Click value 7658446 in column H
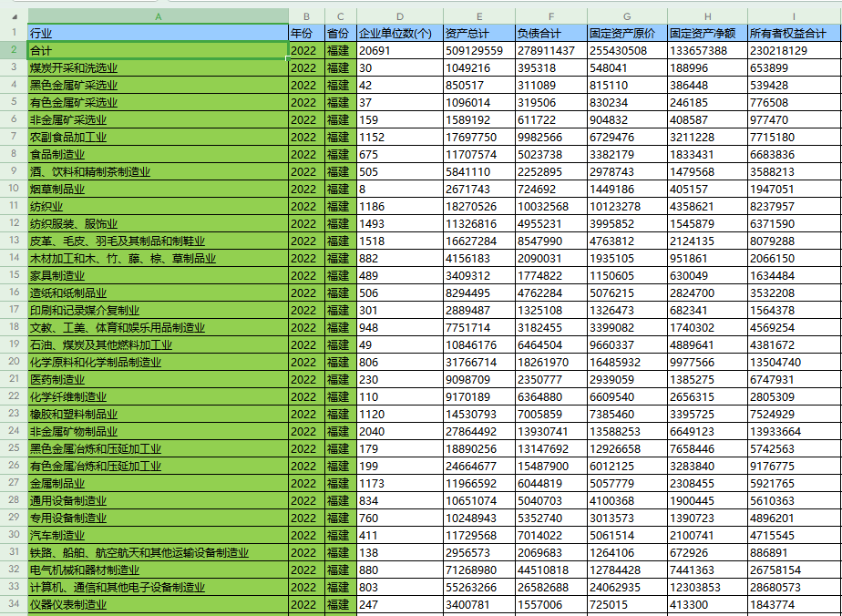The image size is (842, 616). tap(707, 448)
